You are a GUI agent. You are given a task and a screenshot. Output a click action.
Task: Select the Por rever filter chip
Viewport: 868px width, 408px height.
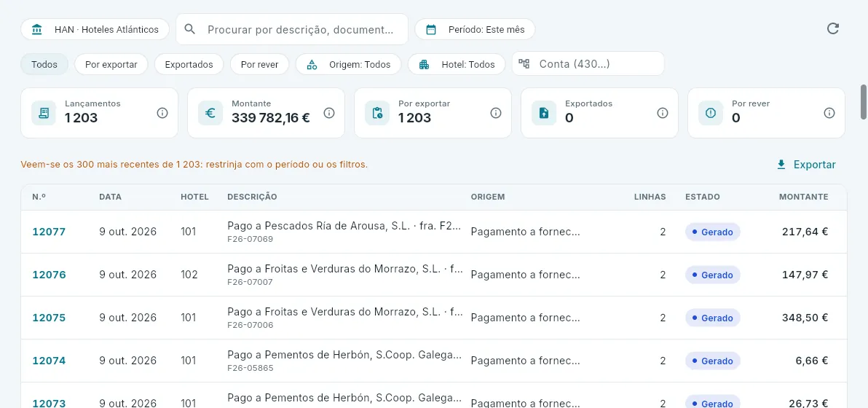tap(260, 64)
